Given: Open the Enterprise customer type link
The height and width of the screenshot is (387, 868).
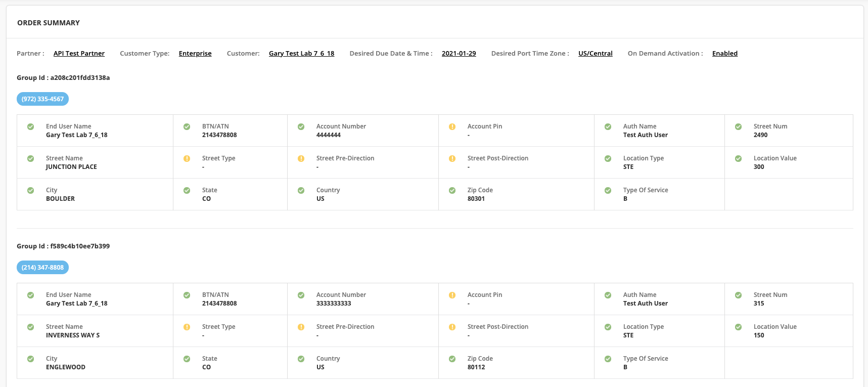Looking at the screenshot, I should [195, 53].
